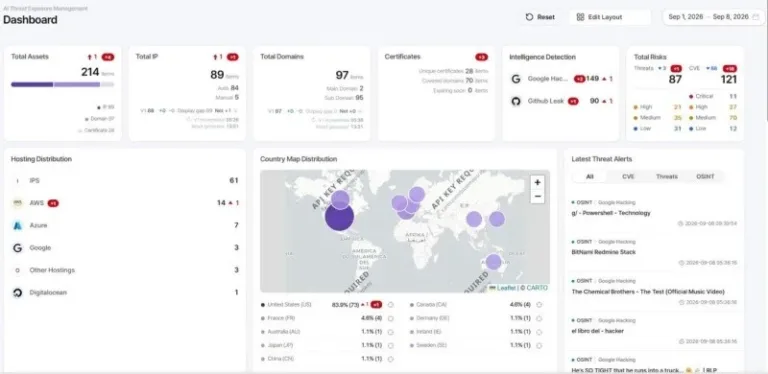Switch to the OSINT alerts tab
768x374 pixels.
point(705,177)
